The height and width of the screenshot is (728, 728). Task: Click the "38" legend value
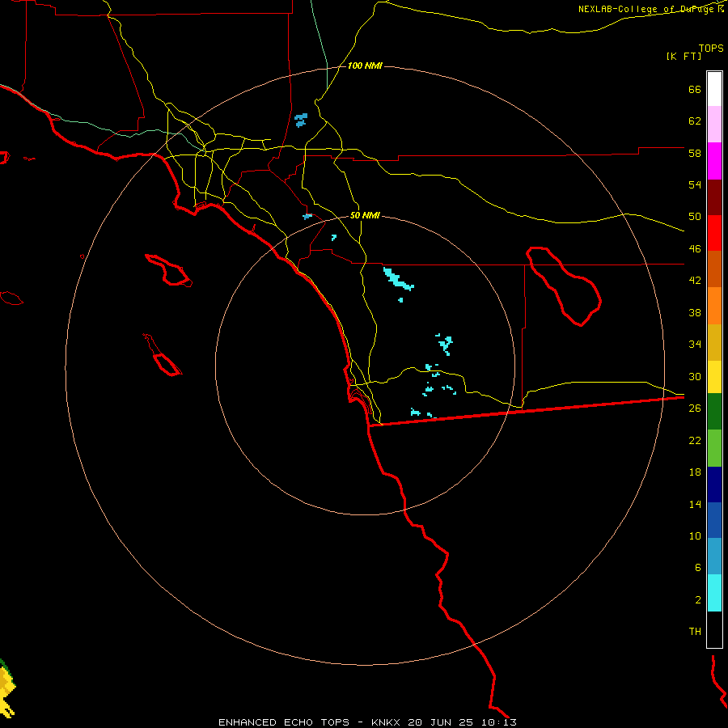[695, 313]
